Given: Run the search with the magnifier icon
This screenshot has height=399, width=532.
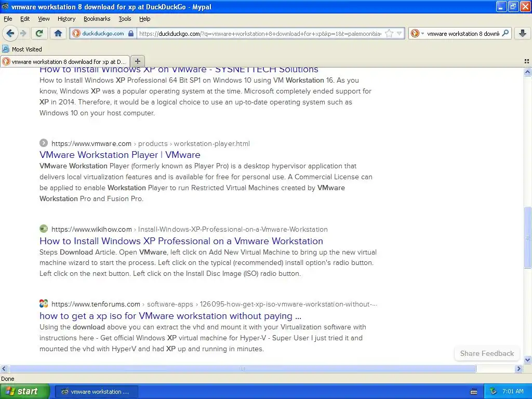Looking at the screenshot, I should (x=505, y=33).
